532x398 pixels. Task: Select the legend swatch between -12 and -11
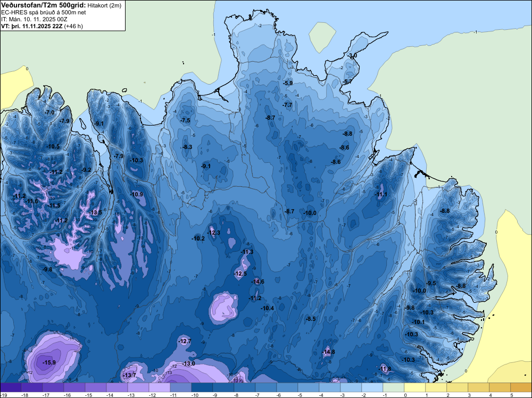tap(160, 387)
